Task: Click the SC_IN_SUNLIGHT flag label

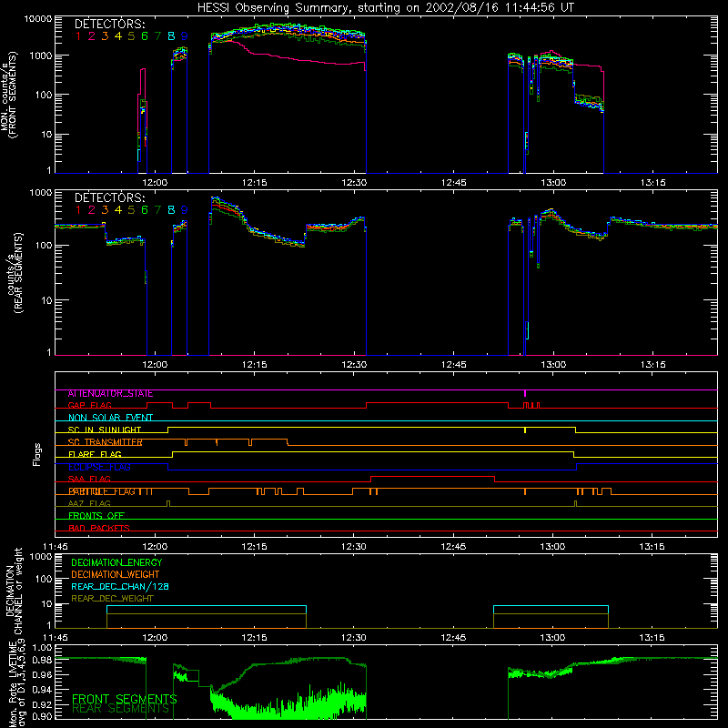Action: 105,430
